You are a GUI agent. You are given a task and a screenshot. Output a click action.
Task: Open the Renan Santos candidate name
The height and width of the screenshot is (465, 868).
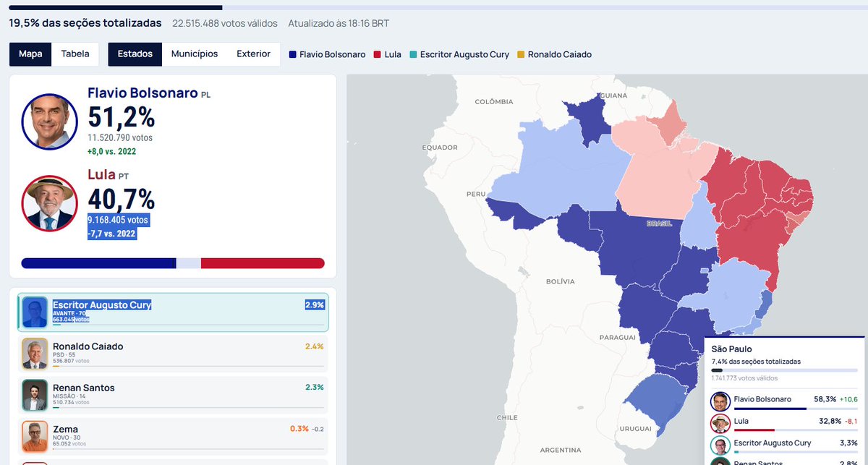tap(84, 388)
